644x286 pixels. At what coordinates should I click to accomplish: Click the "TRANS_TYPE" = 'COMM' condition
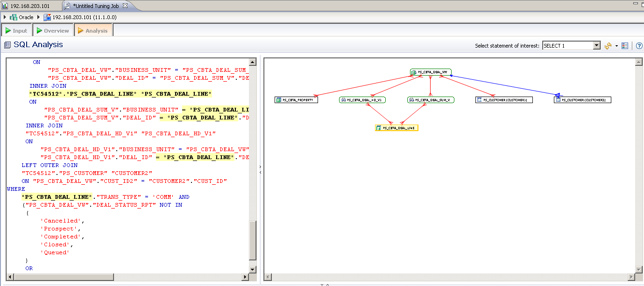135,197
